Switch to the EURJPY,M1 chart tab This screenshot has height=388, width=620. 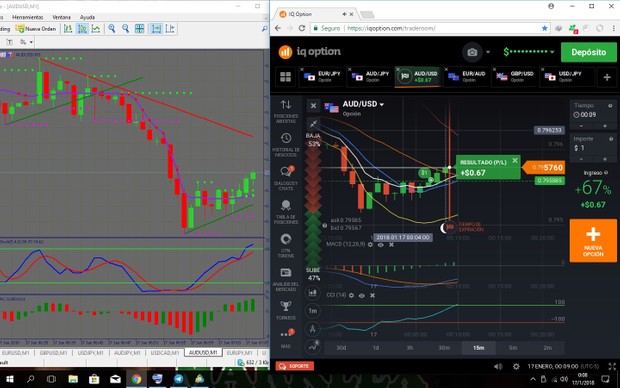(x=239, y=352)
